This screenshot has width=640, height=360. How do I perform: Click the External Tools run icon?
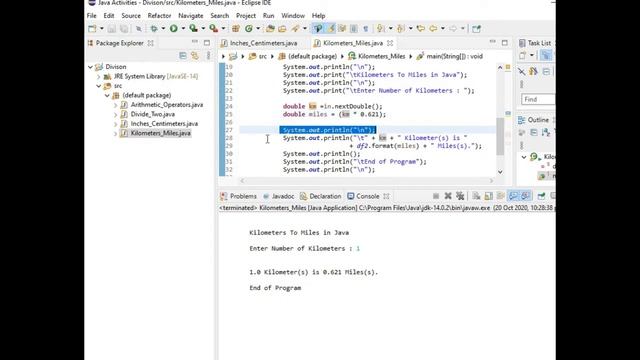213,29
